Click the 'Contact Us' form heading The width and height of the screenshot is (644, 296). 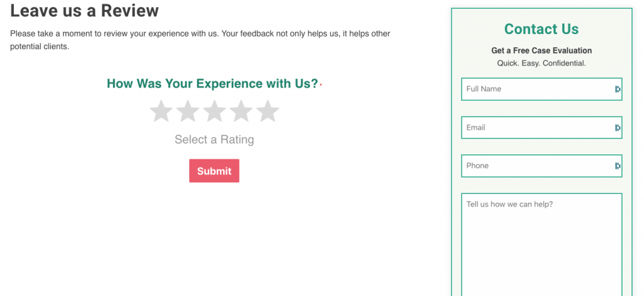click(x=541, y=29)
